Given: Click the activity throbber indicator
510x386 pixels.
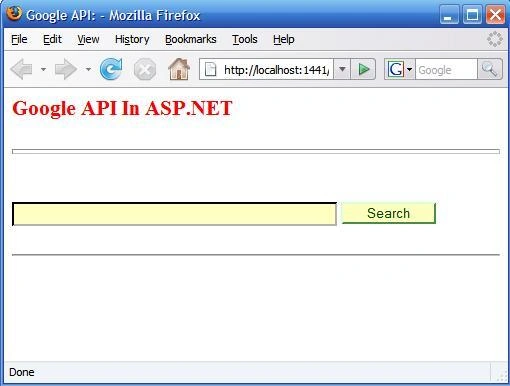Looking at the screenshot, I should click(495, 39).
